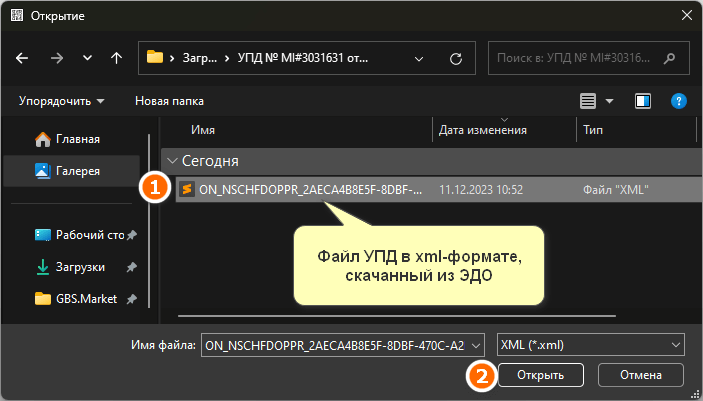Select the XML file icon in list
This screenshot has width=703, height=401.
(x=186, y=188)
